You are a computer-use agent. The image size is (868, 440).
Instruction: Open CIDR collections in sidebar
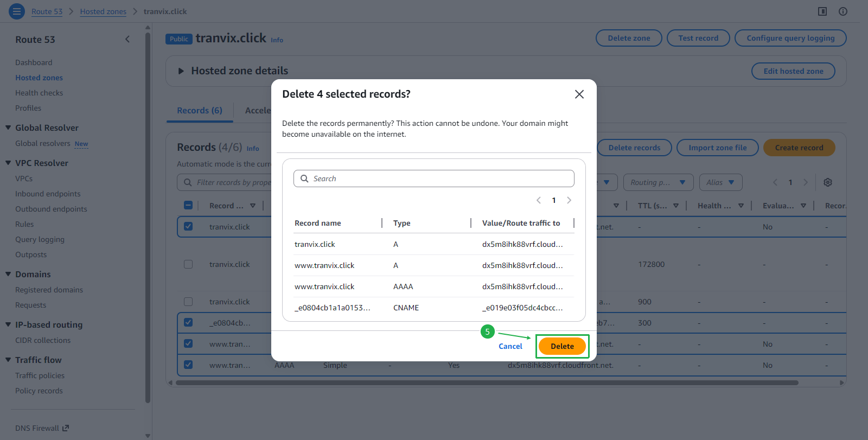pos(43,340)
